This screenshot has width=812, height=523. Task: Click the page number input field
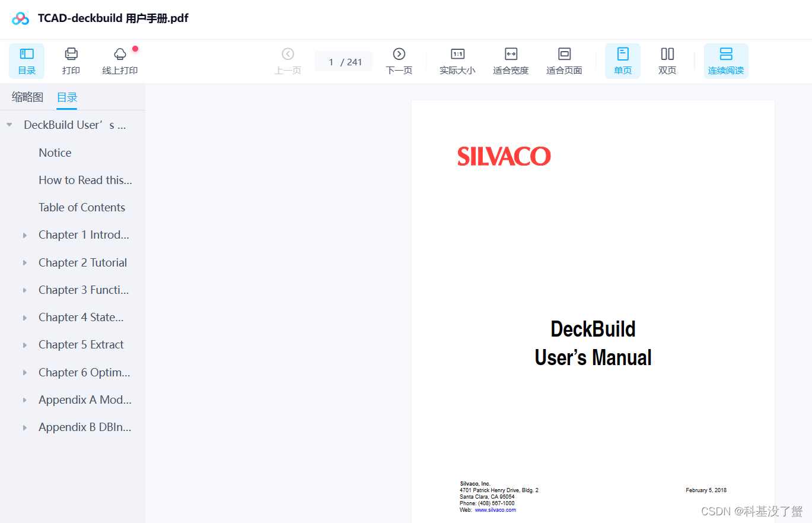[331, 62]
